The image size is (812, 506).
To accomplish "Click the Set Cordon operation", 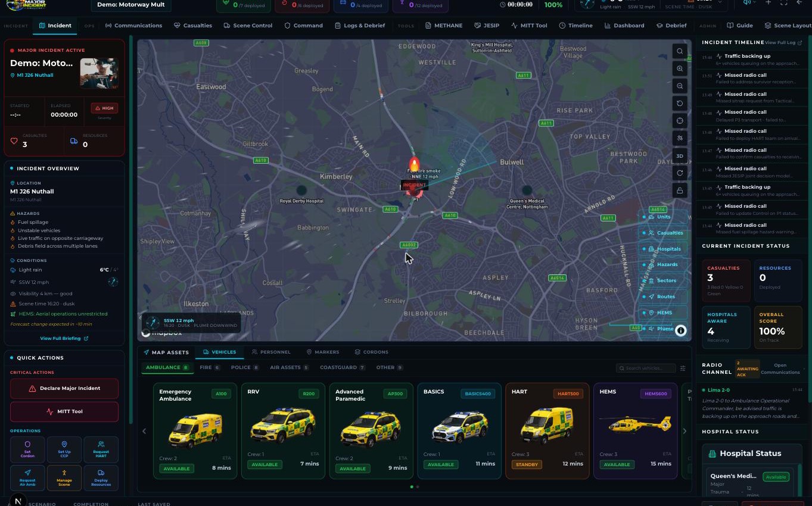I will (x=28, y=449).
